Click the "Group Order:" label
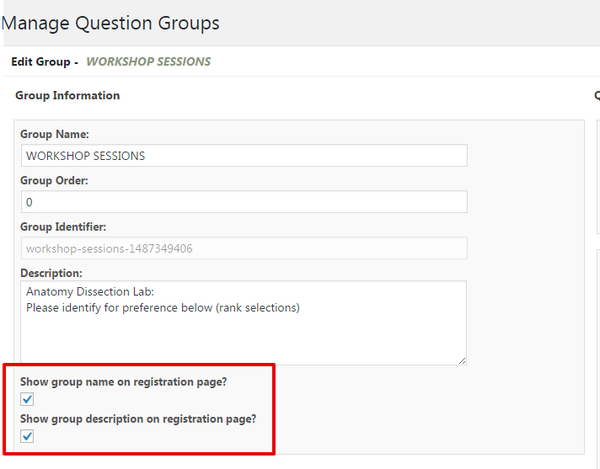The height and width of the screenshot is (469, 600). (54, 181)
